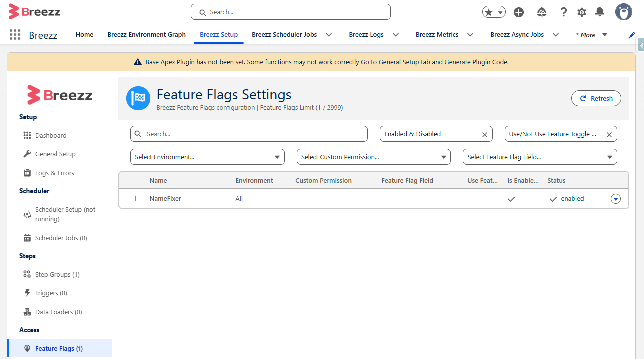The image size is (644, 359).
Task: Click the Feature Flag Field column header
Action: pyautogui.click(x=420, y=180)
